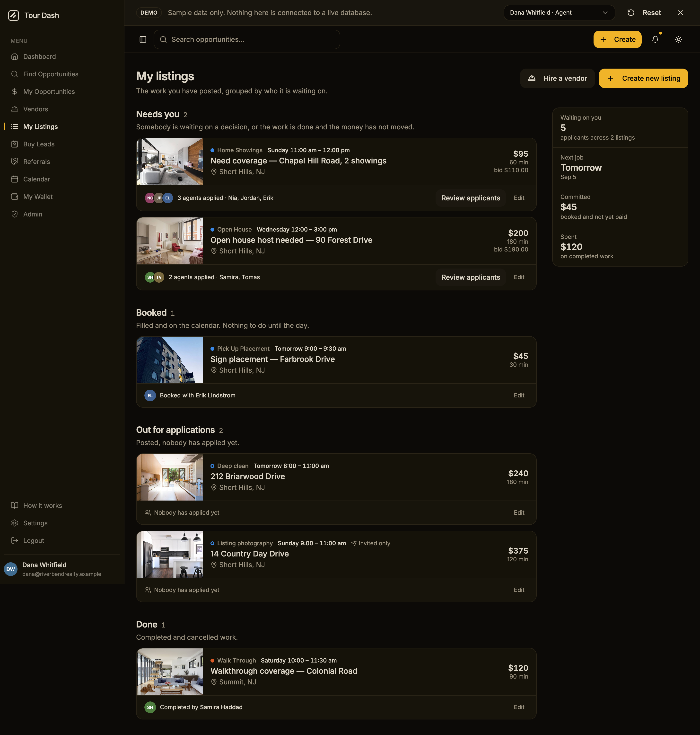Click the 'Committed $45' stat card

coord(620,207)
